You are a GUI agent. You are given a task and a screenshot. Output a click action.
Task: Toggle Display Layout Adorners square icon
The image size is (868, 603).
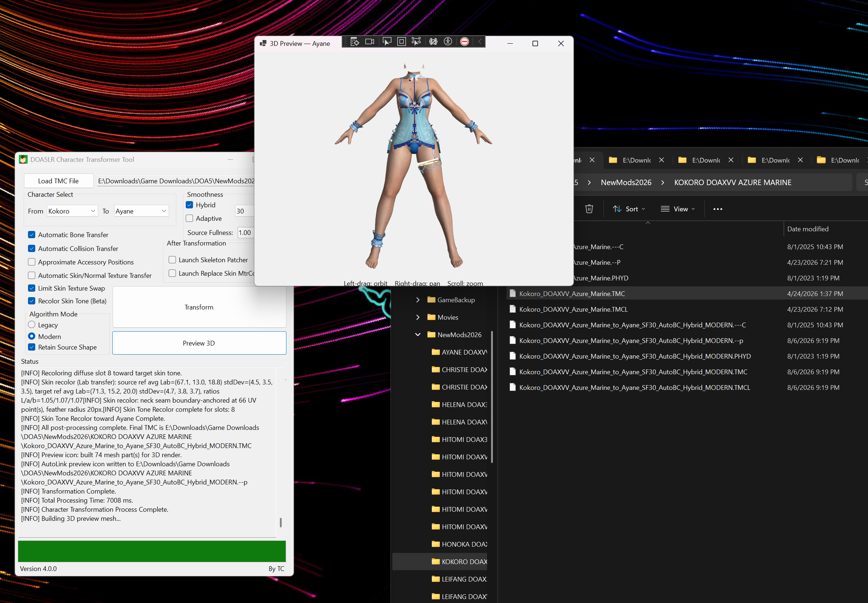(x=402, y=42)
